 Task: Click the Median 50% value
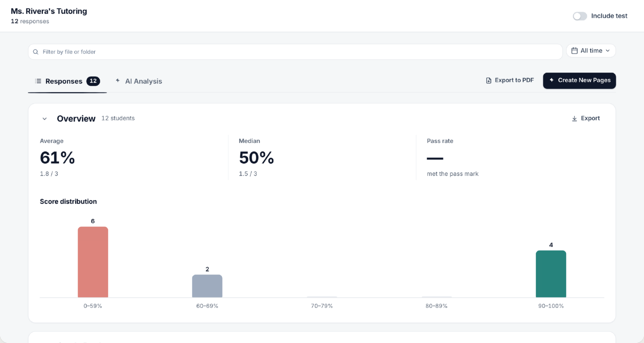[x=256, y=158]
